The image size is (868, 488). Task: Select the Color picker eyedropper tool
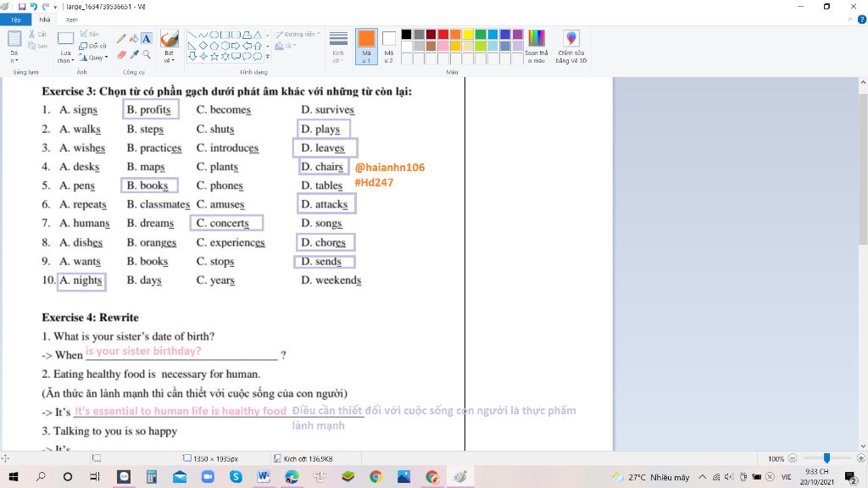[134, 54]
